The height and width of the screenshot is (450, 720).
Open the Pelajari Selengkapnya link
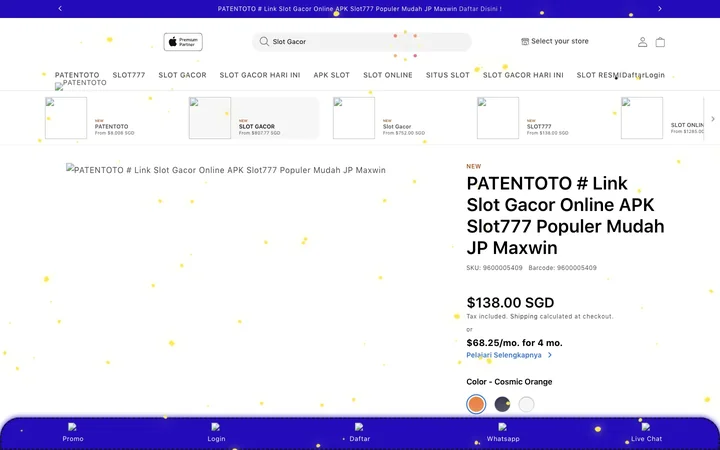(509, 355)
